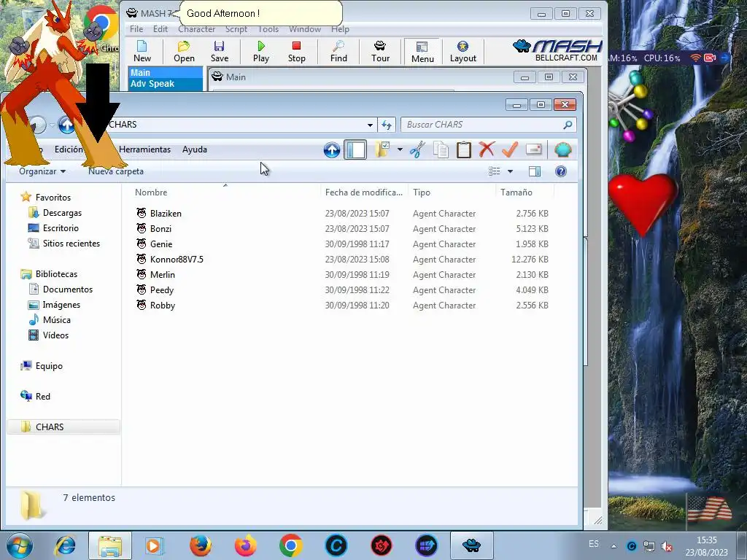Open the Find tool in MASH
Viewport: 747px width, 560px height.
338,52
